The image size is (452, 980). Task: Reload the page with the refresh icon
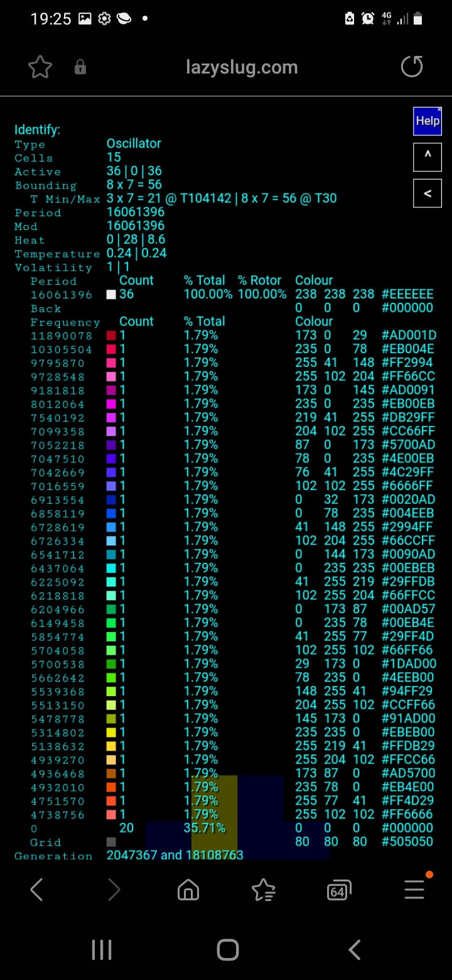pos(412,67)
